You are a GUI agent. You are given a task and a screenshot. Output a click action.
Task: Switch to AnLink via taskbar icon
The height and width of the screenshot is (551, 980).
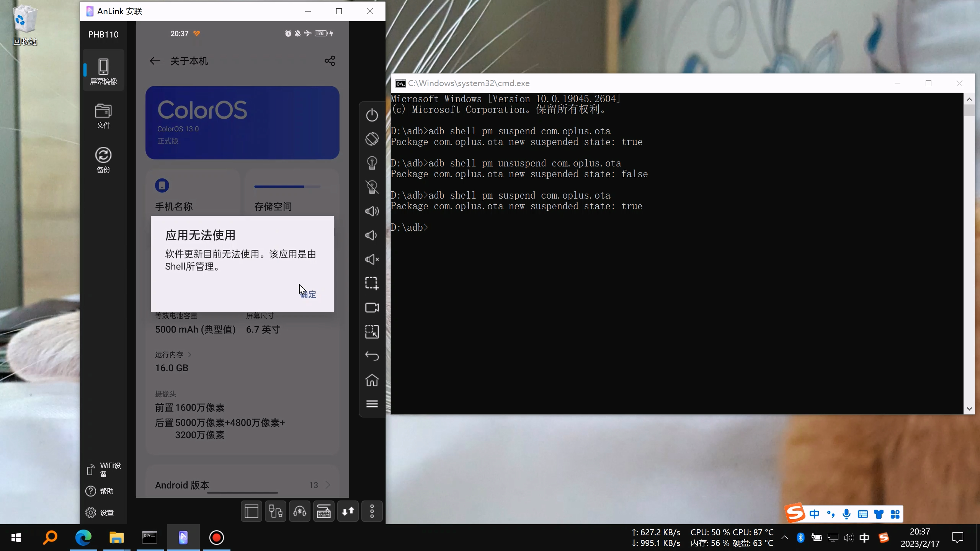click(x=183, y=538)
